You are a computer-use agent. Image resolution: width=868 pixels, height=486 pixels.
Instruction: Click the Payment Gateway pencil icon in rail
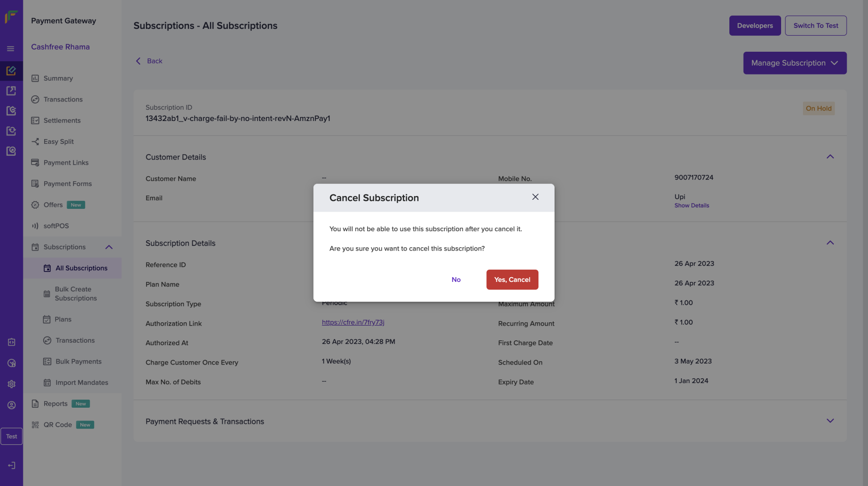11,70
